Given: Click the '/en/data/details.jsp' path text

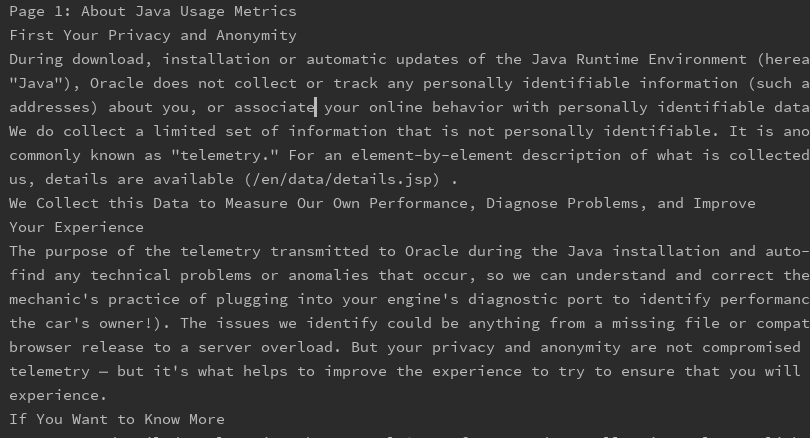Looking at the screenshot, I should [x=342, y=179].
